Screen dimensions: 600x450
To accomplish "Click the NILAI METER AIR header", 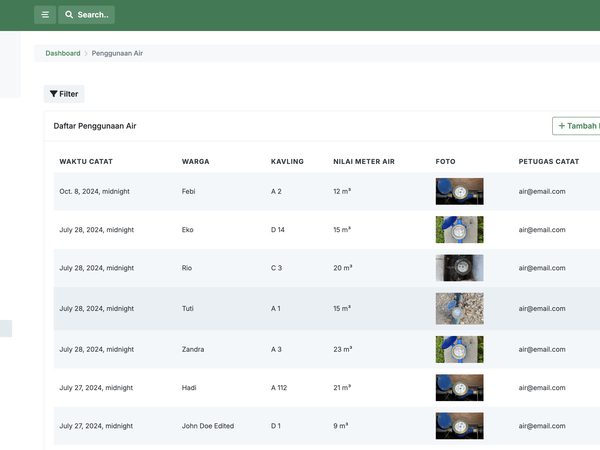I will click(x=364, y=161).
